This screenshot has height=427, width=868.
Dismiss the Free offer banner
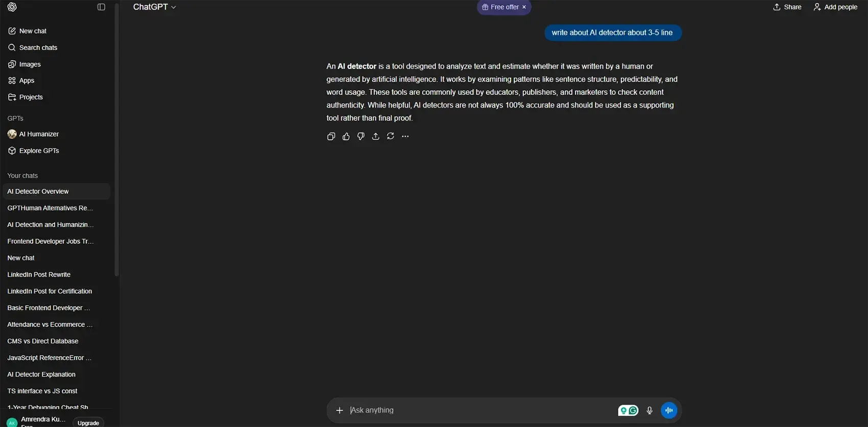[x=524, y=7]
